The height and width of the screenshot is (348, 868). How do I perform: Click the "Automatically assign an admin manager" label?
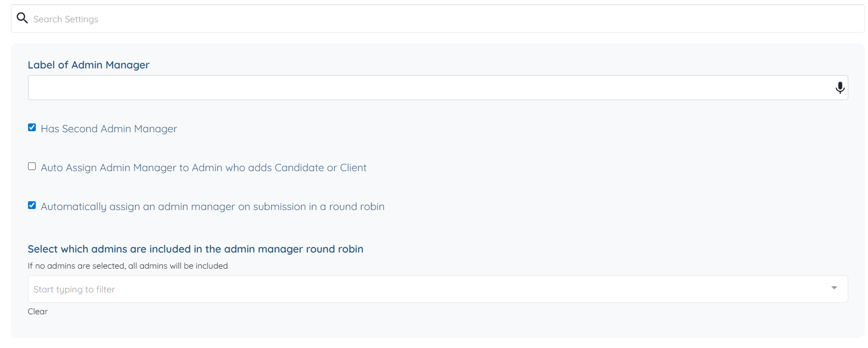click(156, 206)
